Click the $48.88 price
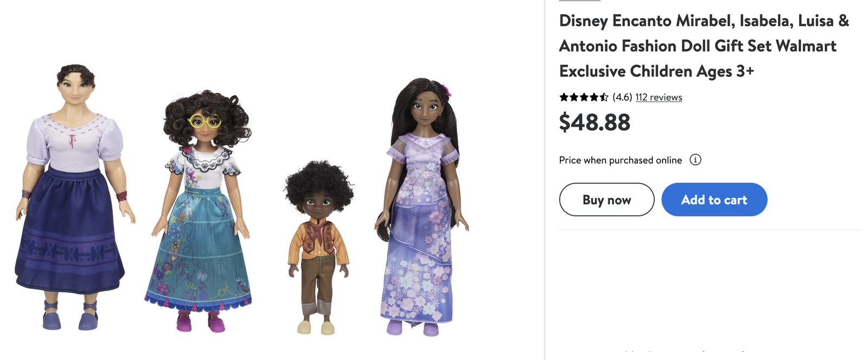 pos(595,122)
